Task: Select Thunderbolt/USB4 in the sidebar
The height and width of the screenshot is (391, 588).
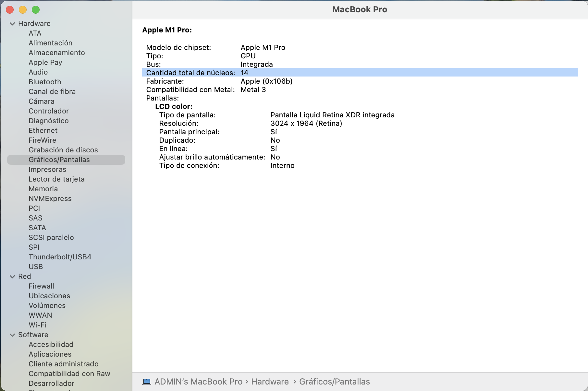Action: pyautogui.click(x=60, y=257)
